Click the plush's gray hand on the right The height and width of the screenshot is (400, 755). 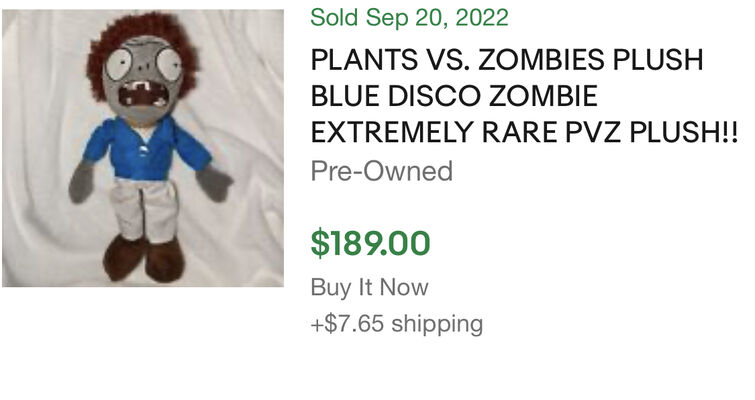pyautogui.click(x=214, y=181)
